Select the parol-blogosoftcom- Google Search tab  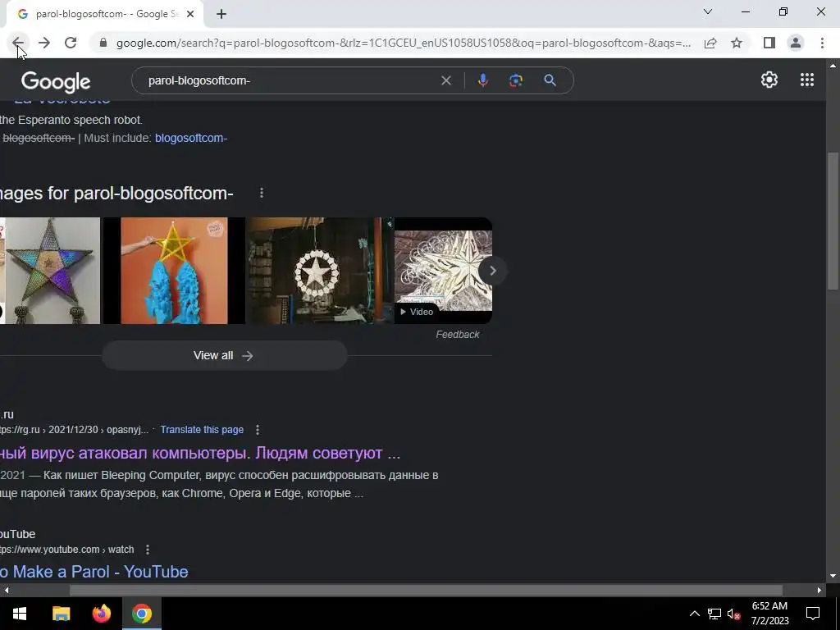pos(104,14)
